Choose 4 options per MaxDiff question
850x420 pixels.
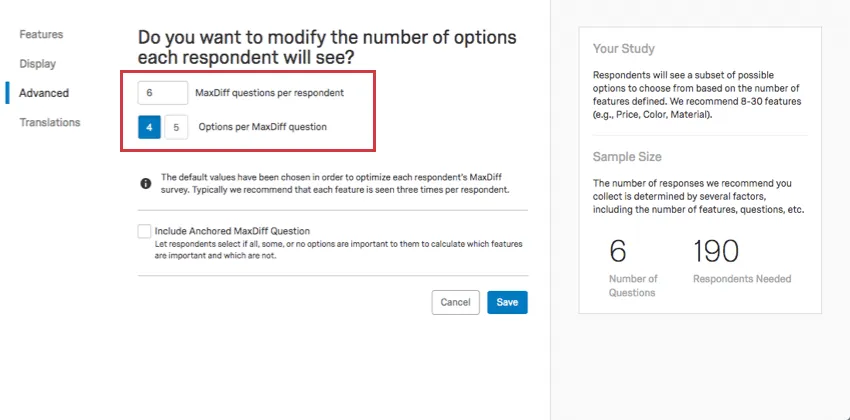pyautogui.click(x=149, y=127)
